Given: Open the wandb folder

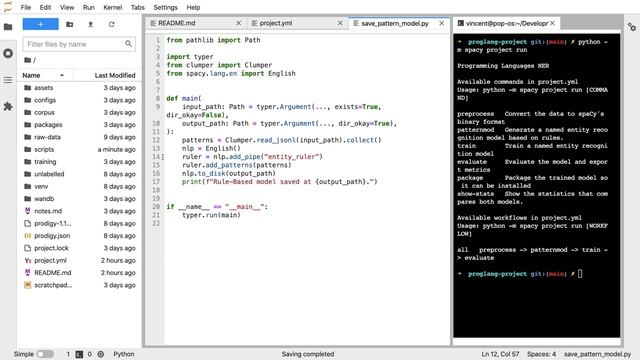Looking at the screenshot, I should [x=79, y=199].
